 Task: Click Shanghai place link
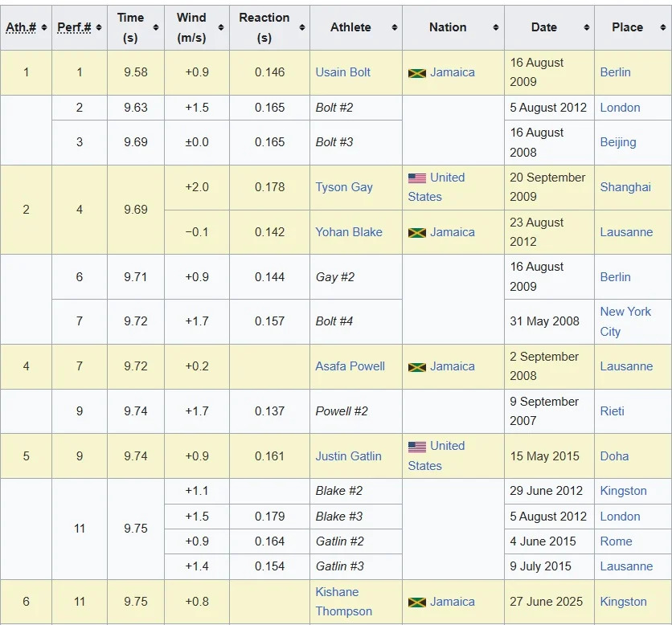coord(625,187)
